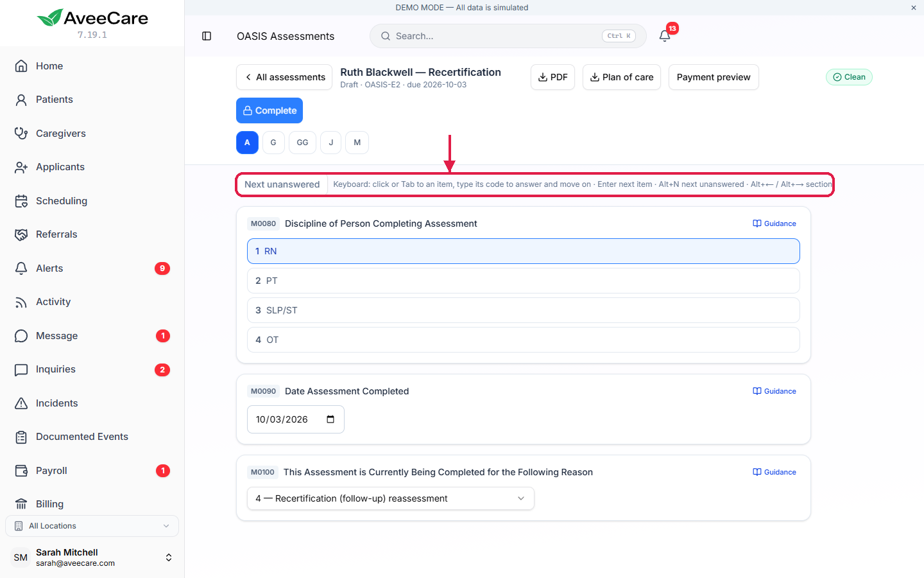Toggle the sidebar panel icon
Image resolution: width=924 pixels, height=578 pixels.
207,36
